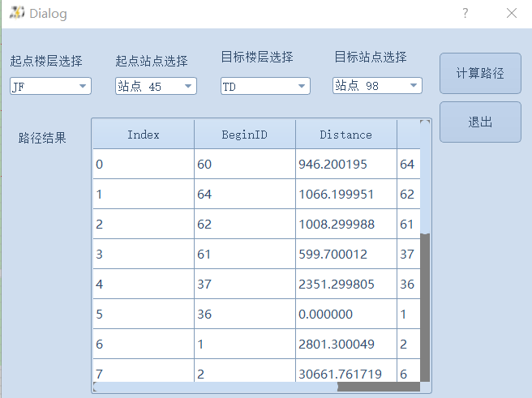Select distance cell 946.200195
The width and height of the screenshot is (532, 398).
click(x=346, y=164)
